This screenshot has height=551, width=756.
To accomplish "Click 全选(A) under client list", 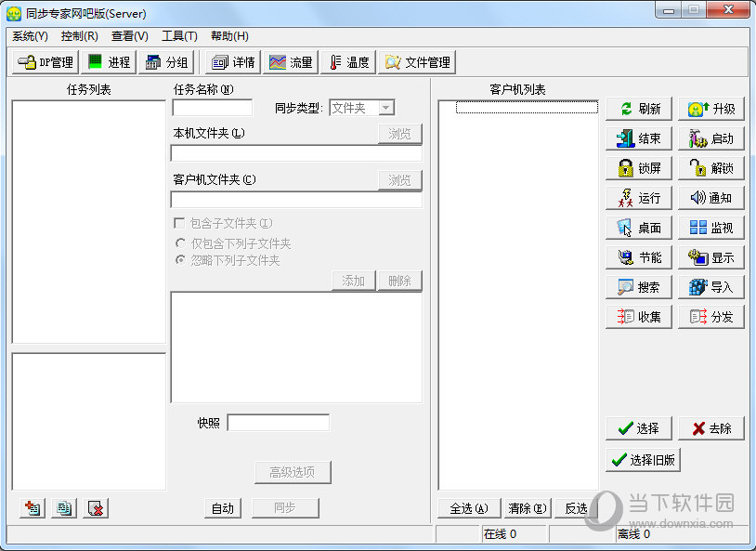I will (469, 508).
